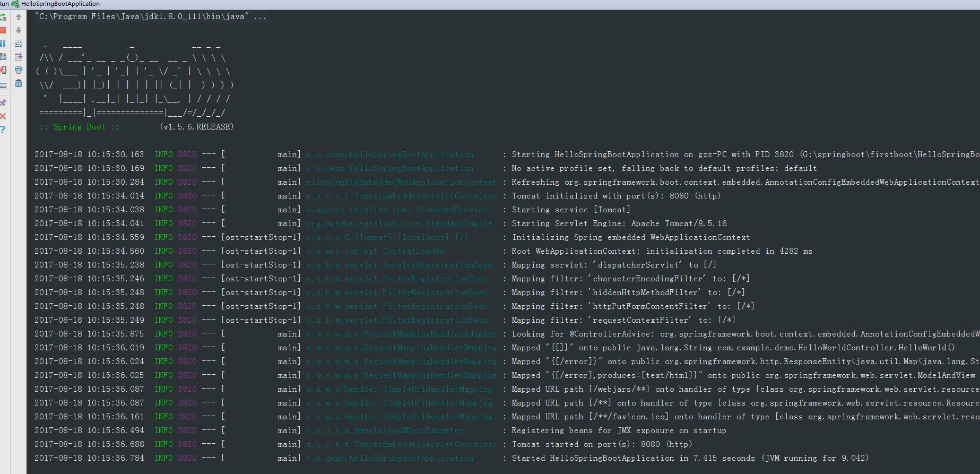Print the console output
980x474 pixels.
[19, 70]
